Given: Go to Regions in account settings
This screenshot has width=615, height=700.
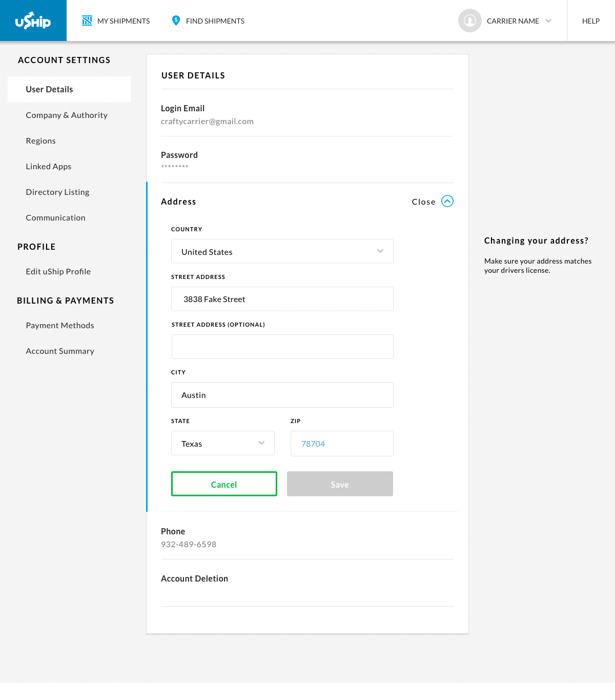Looking at the screenshot, I should click(40, 141).
